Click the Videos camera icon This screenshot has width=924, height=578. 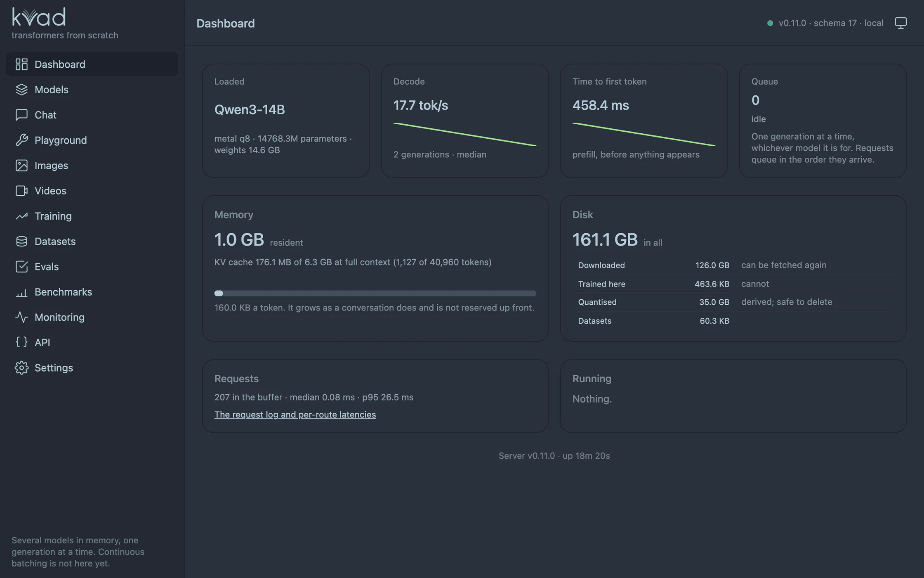21,190
